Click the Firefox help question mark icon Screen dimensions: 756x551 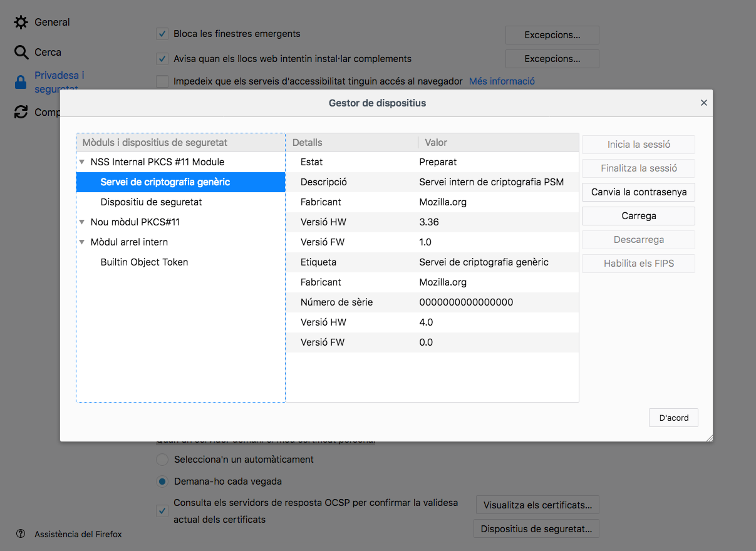(21, 534)
